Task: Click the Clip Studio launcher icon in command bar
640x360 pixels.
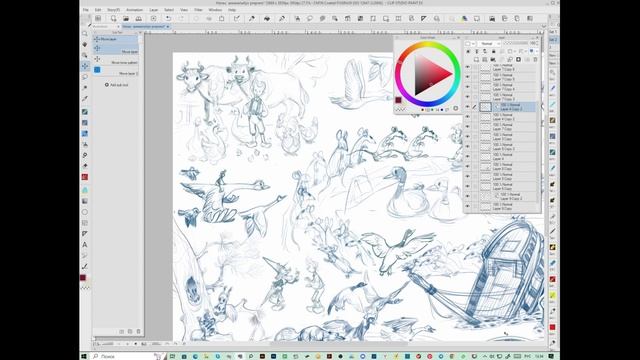Action: pos(98,18)
